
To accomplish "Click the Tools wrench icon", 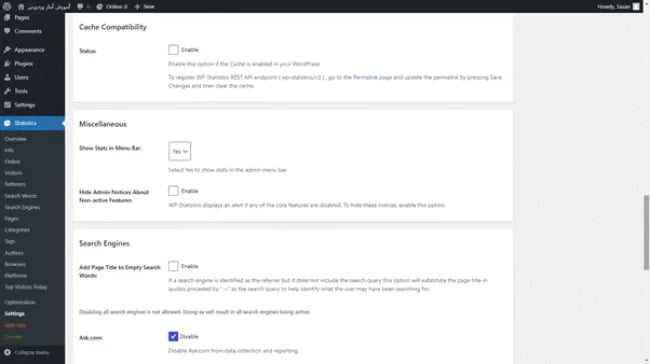I will point(7,91).
